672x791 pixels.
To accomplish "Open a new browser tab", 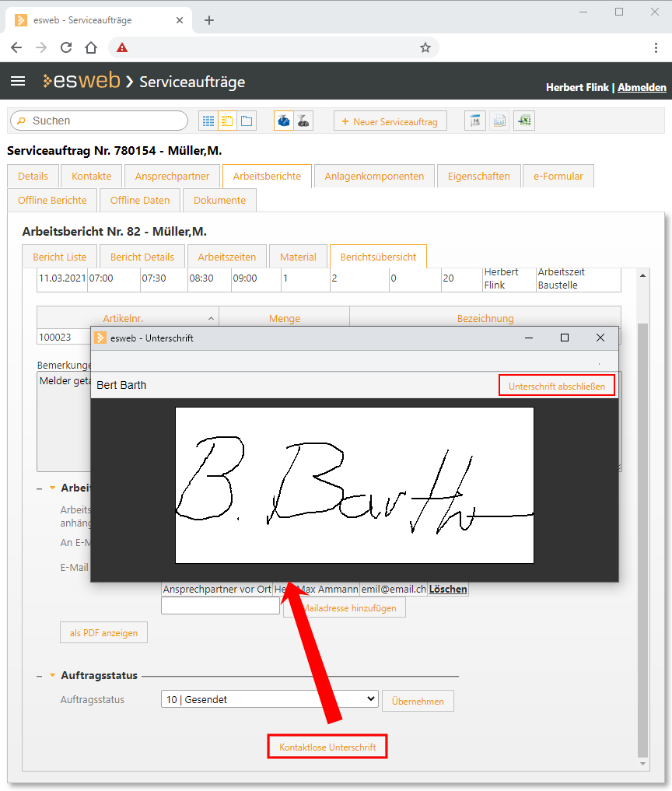I will 209,20.
